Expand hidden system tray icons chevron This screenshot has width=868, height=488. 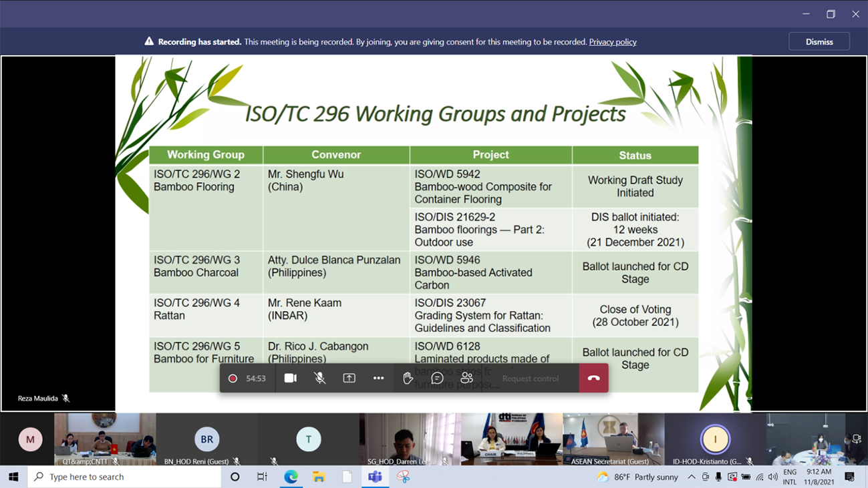[x=692, y=477]
